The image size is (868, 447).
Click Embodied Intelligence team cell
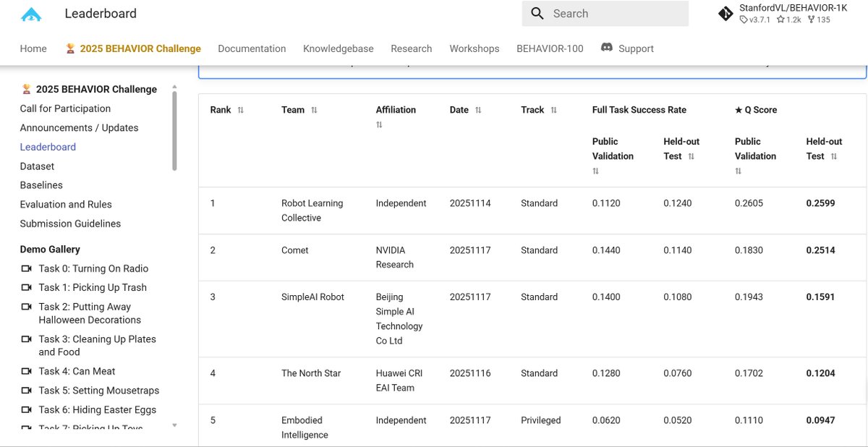305,427
